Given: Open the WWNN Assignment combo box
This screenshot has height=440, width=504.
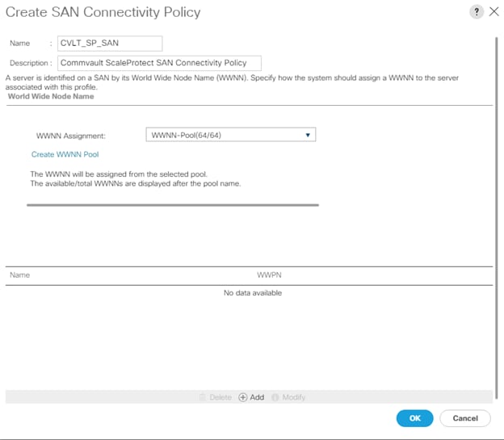Looking at the screenshot, I should (231, 135).
